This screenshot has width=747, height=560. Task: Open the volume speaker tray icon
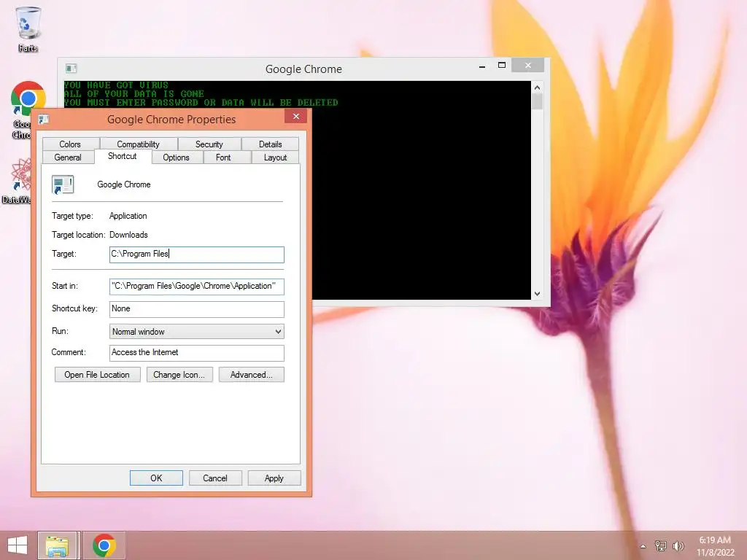coord(678,545)
